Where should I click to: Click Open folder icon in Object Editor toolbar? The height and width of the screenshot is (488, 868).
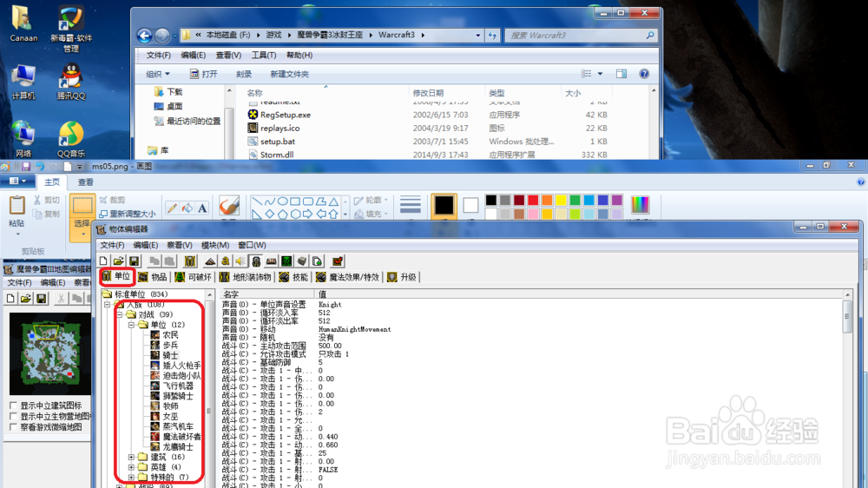coord(118,260)
